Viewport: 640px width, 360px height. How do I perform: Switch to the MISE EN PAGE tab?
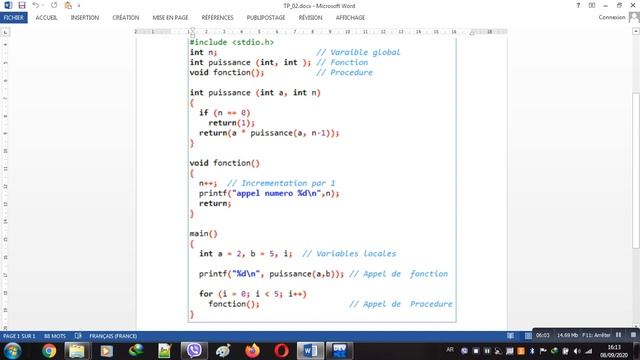170,18
